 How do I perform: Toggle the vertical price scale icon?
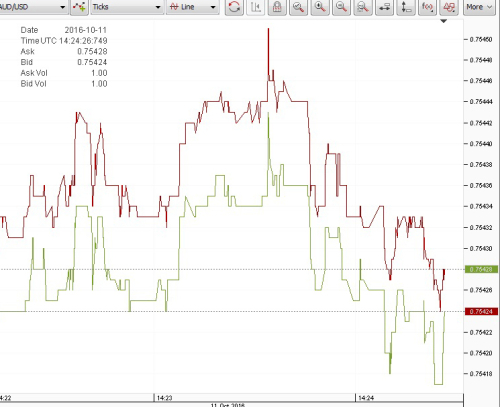[406, 7]
